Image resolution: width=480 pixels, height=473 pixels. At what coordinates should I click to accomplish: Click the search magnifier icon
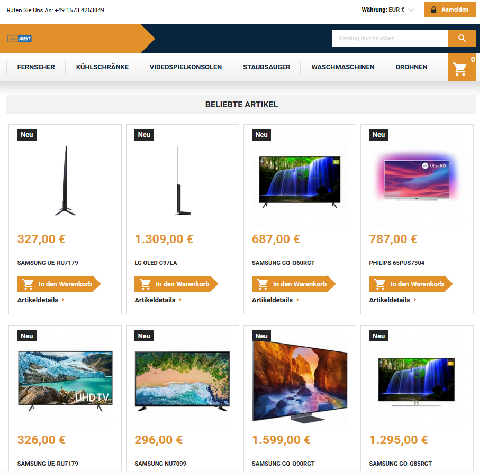click(x=462, y=38)
